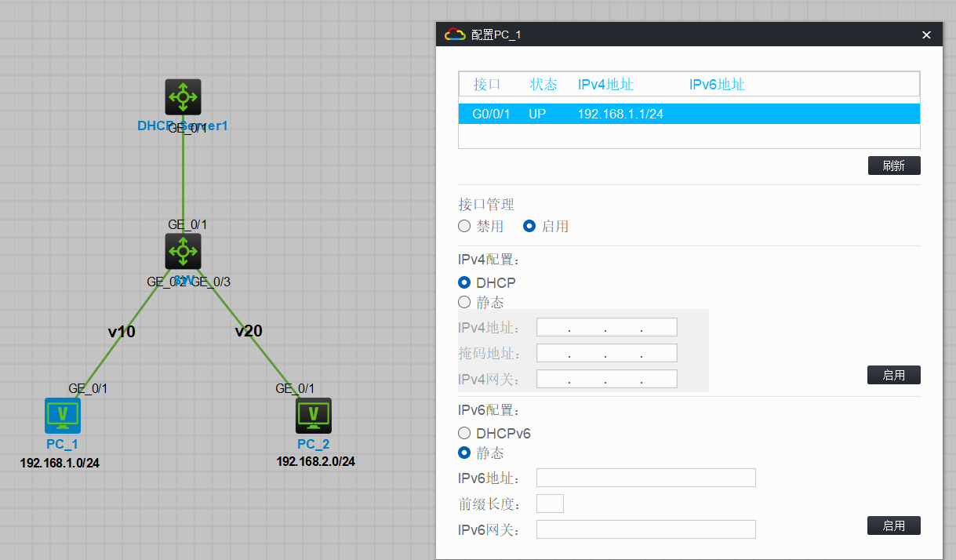Viewport: 956px width, 560px height.
Task: Click the IPv6 启用 apply button
Action: point(893,525)
